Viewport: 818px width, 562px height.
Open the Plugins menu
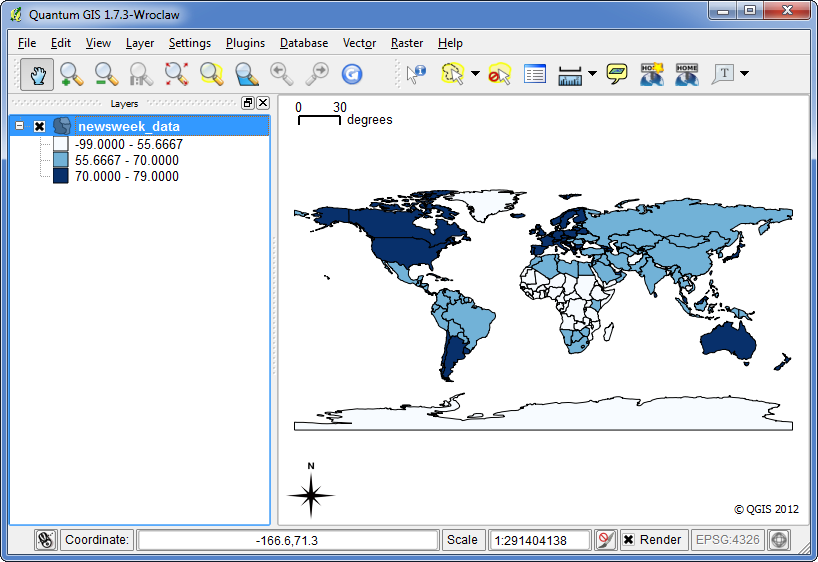[245, 43]
